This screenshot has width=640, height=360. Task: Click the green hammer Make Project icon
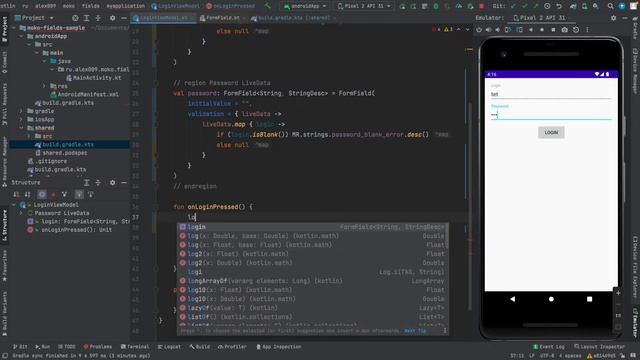(268, 6)
